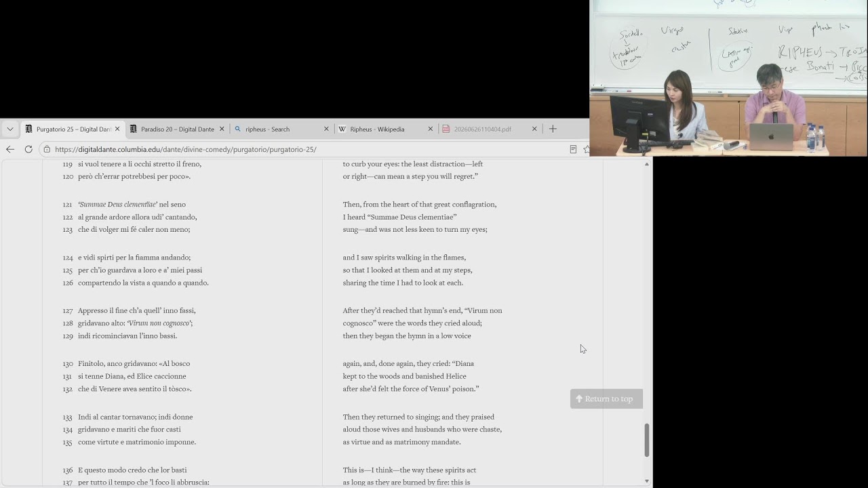
Task: Switch to Purgatorio 25 – Digital Dante tab
Action: [x=73, y=129]
